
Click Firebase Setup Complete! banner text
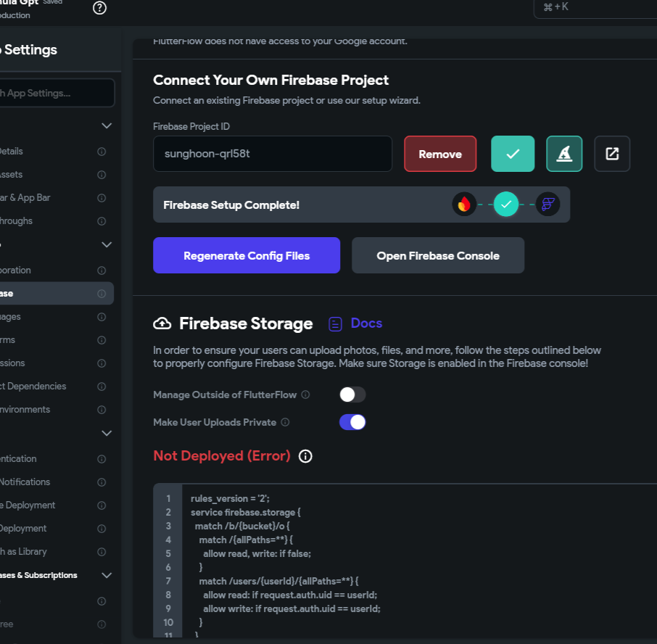pyautogui.click(x=231, y=205)
